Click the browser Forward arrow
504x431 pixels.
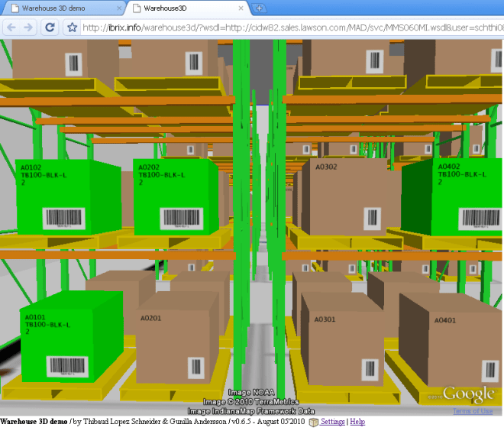coord(28,27)
